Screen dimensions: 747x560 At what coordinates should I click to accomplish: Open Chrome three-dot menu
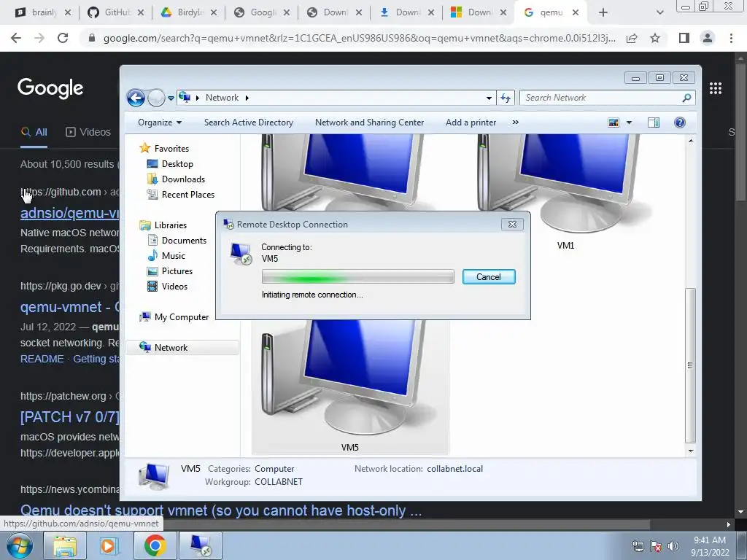coord(731,38)
